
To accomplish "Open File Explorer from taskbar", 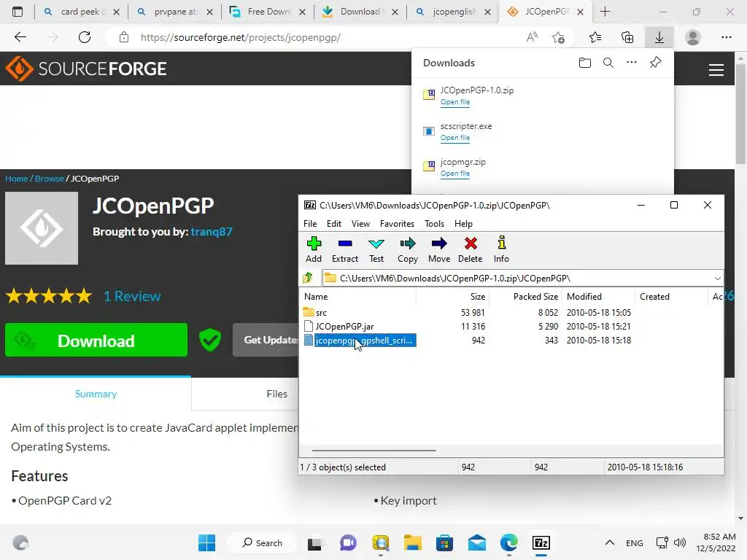I will click(413, 542).
